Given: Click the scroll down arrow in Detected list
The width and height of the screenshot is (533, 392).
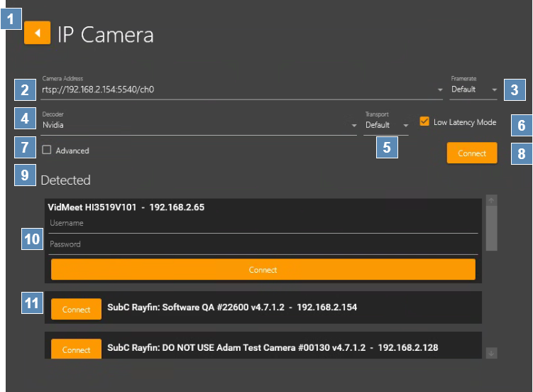Looking at the screenshot, I should [491, 353].
